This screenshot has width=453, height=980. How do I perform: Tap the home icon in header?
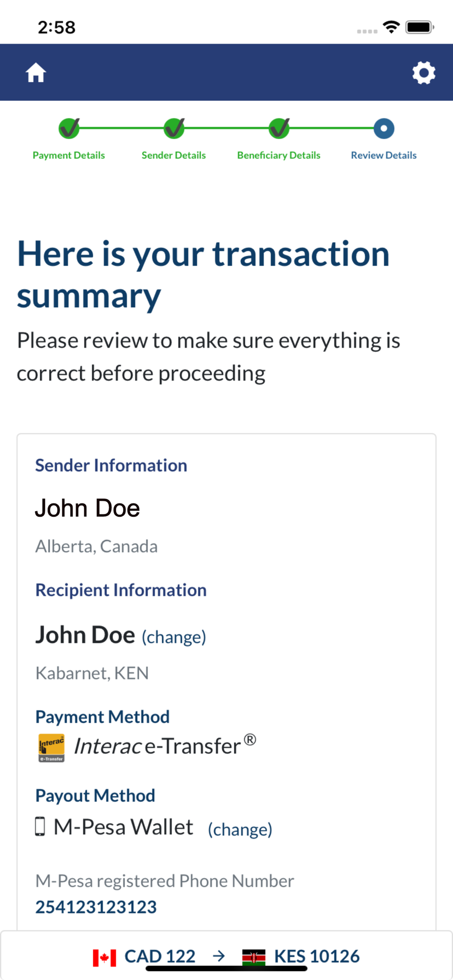36,73
